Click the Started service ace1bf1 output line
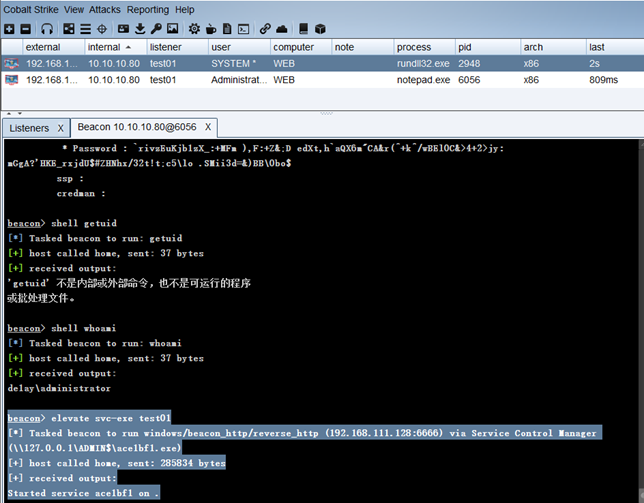This screenshot has height=503, width=644. click(x=83, y=493)
